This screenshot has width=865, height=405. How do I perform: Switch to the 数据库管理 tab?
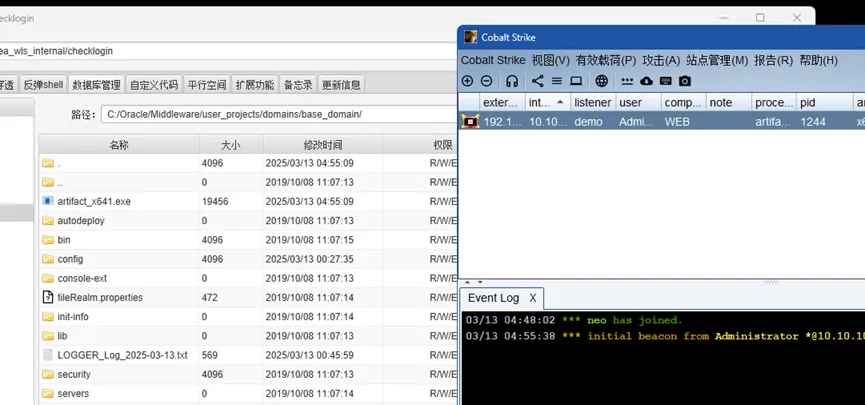pos(96,85)
